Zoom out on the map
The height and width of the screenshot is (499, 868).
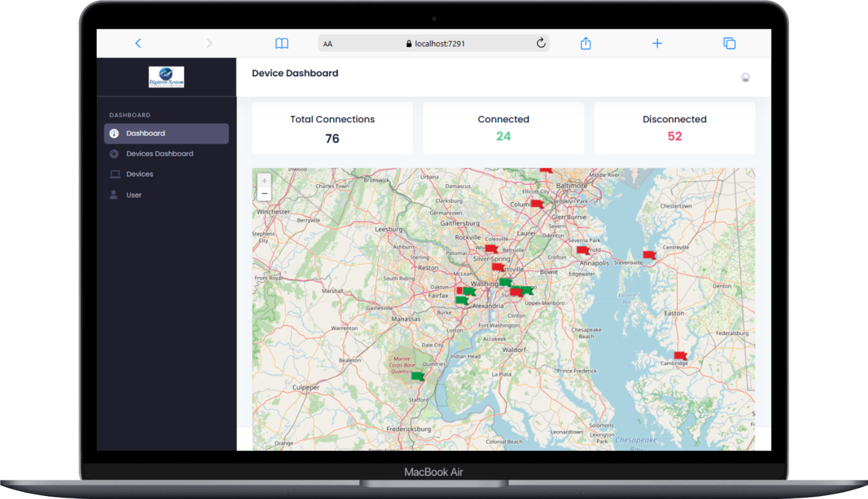pyautogui.click(x=264, y=193)
